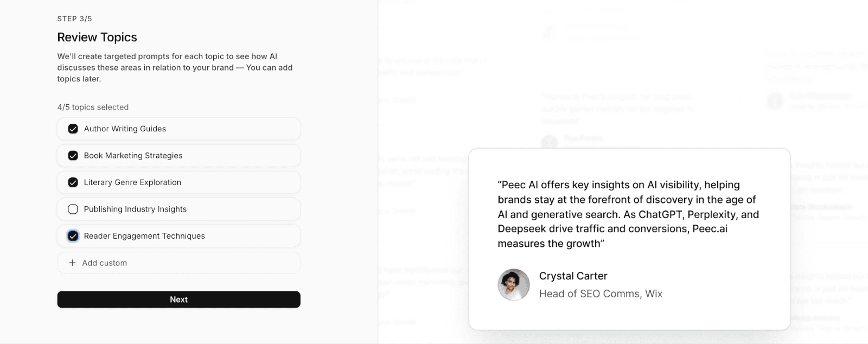
Task: Click Head of SEO Comms, Wix text
Action: pos(601,294)
